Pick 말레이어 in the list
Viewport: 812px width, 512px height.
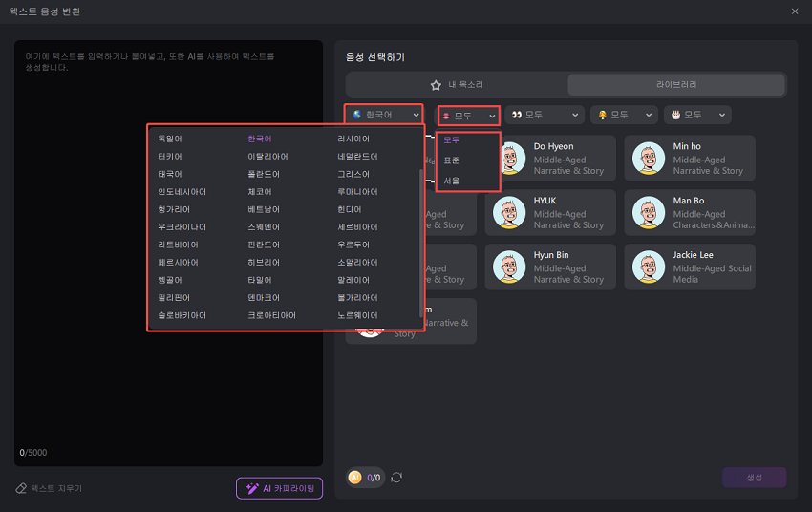click(353, 280)
